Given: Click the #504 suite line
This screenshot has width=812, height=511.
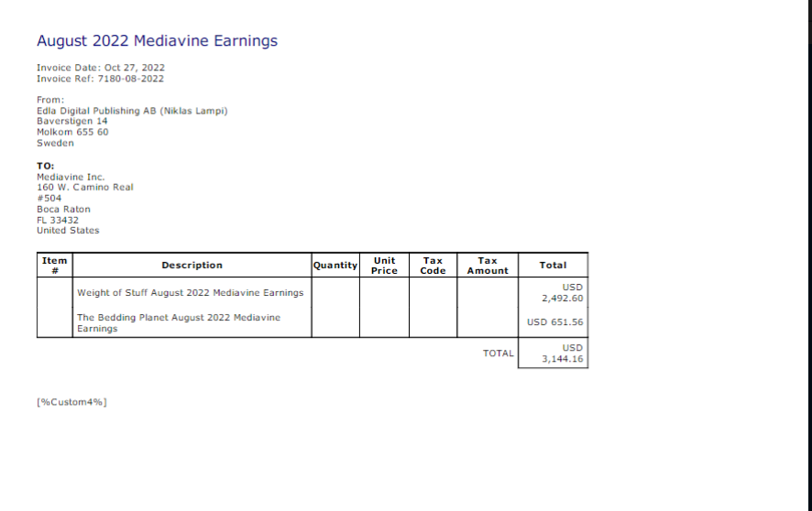Looking at the screenshot, I should (x=49, y=198).
